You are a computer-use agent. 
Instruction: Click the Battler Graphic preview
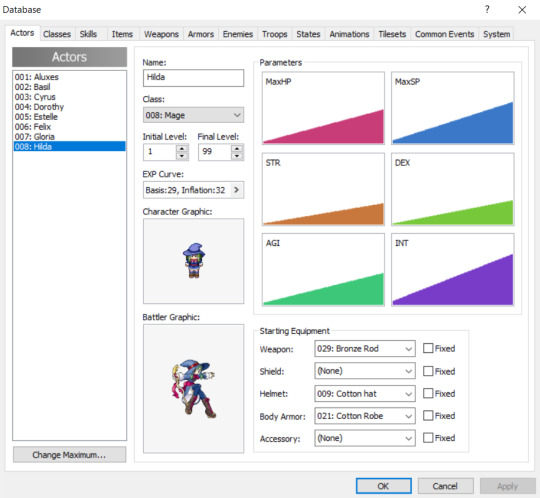click(193, 388)
